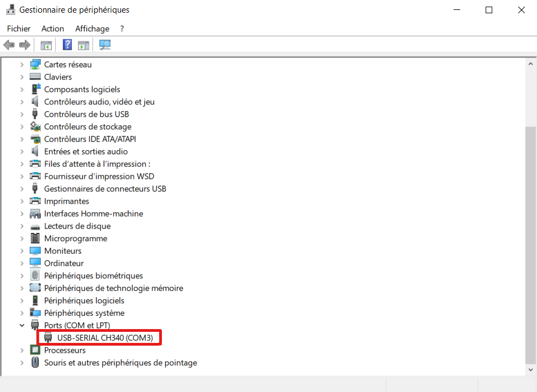537x392 pixels.
Task: Toggle the console tree pane toolbar icon
Action: [46, 45]
